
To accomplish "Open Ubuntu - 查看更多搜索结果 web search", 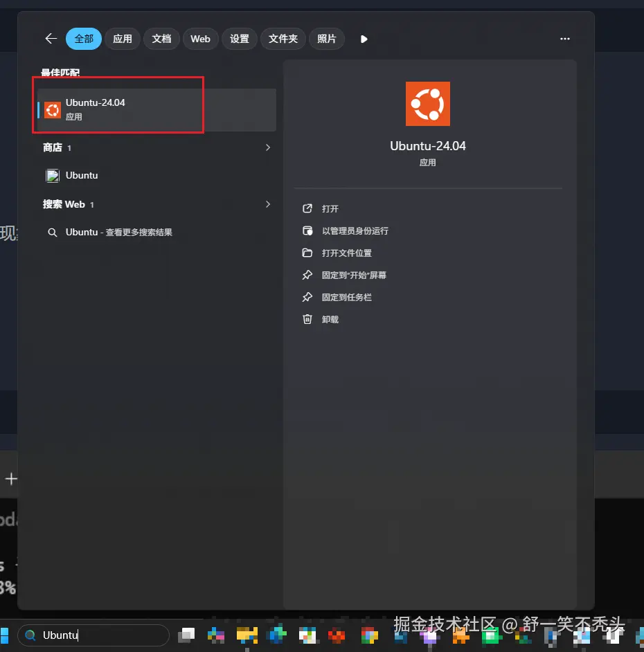I will (156, 232).
